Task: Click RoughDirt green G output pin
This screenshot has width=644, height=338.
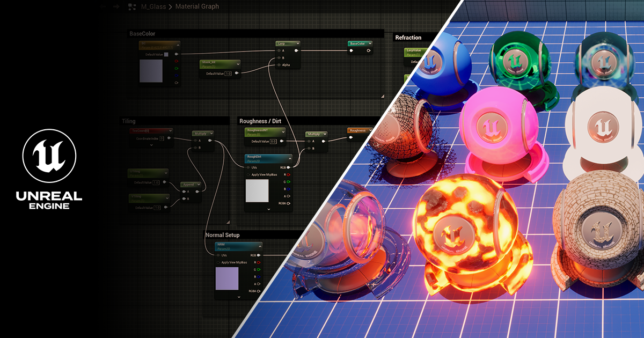Action: coord(289,182)
